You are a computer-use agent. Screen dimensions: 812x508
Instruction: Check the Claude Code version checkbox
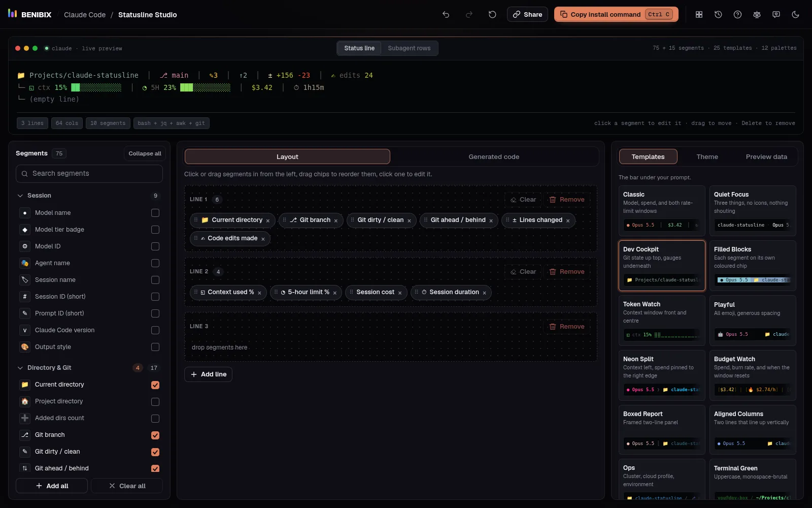155,330
